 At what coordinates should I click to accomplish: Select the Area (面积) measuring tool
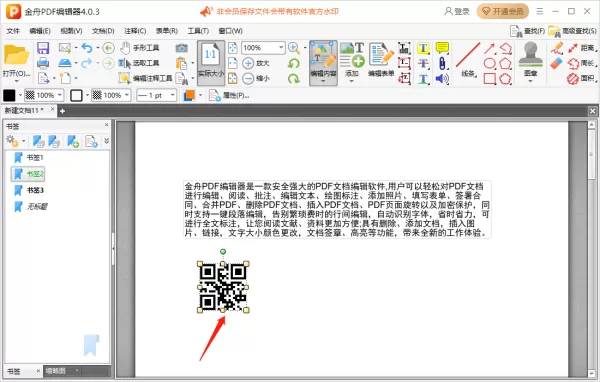point(582,79)
